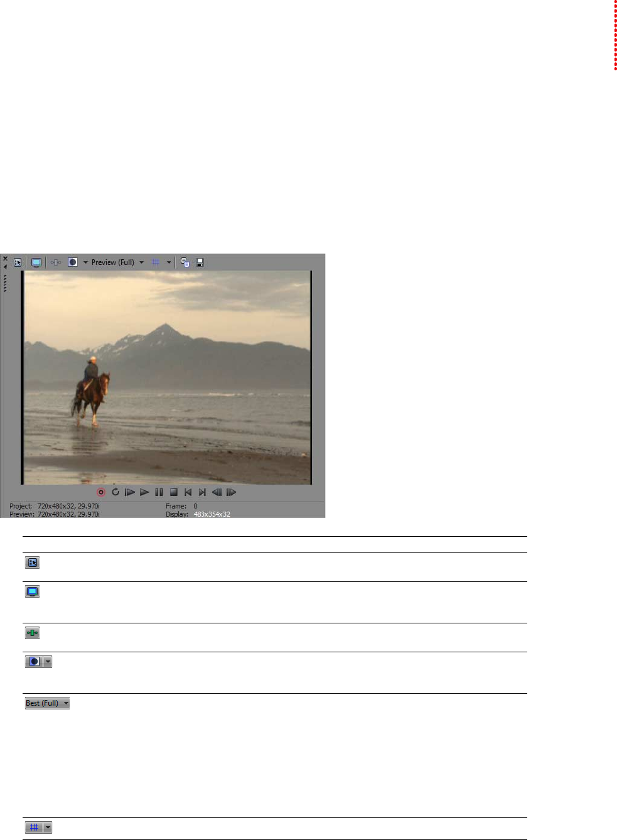Expand the Overlays dropdown arrow in toolbar
Viewport: 617px width, 840px height.
[x=169, y=262]
